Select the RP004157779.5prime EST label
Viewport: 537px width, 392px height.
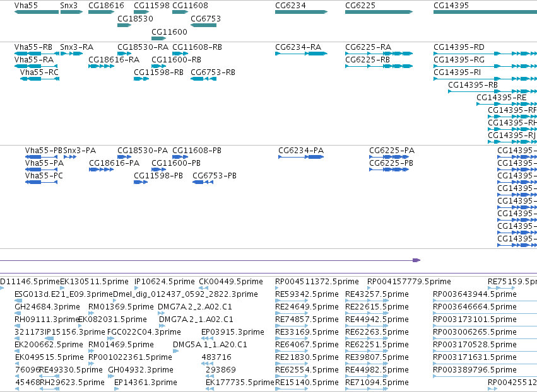tap(410, 282)
